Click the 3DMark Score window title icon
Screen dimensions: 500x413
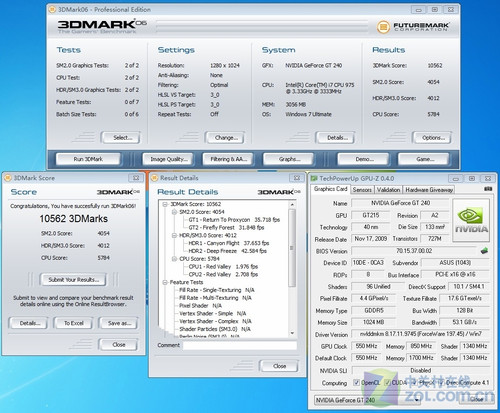[8, 178]
